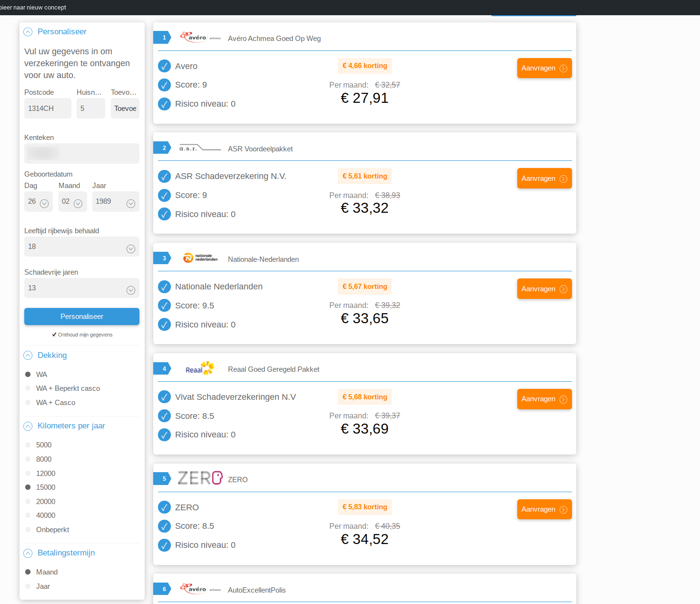Click the € 5,68 korting badge
This screenshot has height=604, width=700.
[x=365, y=397]
